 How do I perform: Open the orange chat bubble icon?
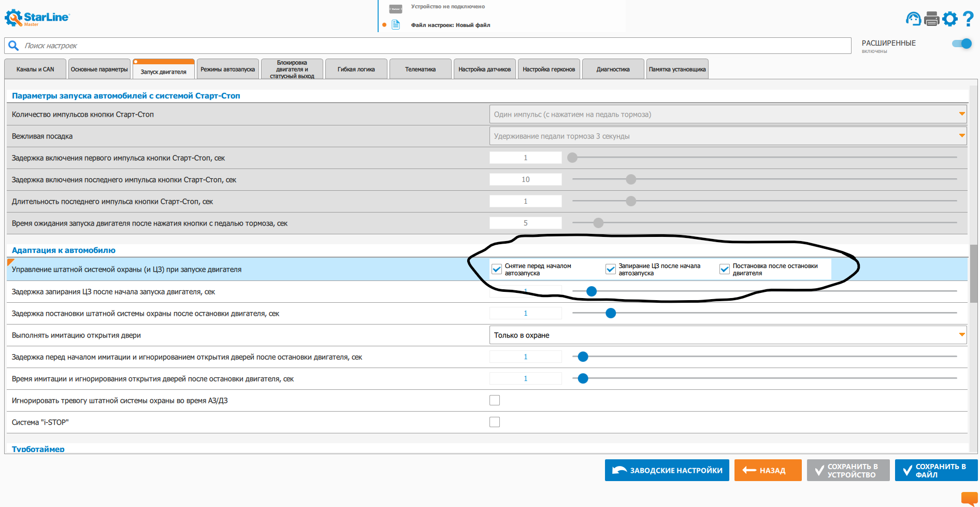[969, 499]
